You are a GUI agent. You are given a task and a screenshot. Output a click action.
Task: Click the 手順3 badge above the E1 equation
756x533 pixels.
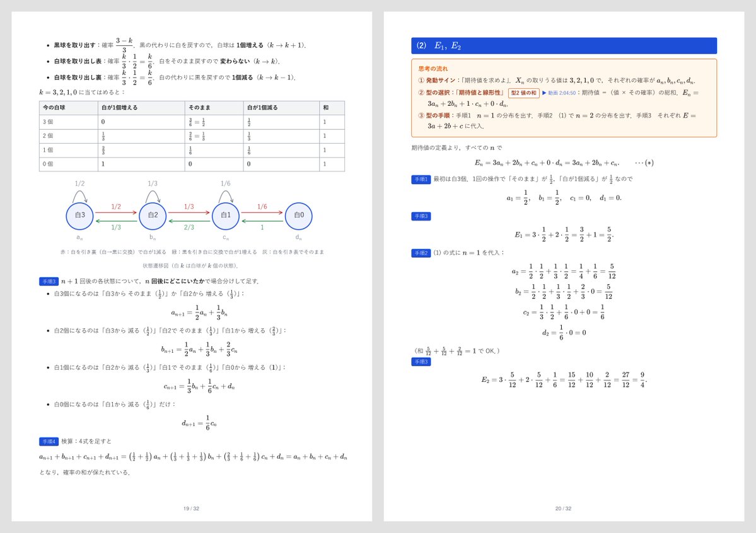[421, 216]
